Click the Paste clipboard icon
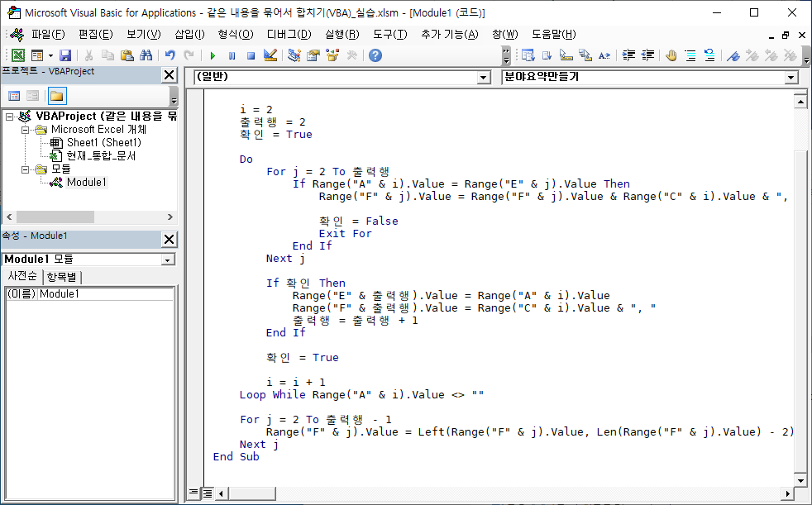 tap(127, 55)
